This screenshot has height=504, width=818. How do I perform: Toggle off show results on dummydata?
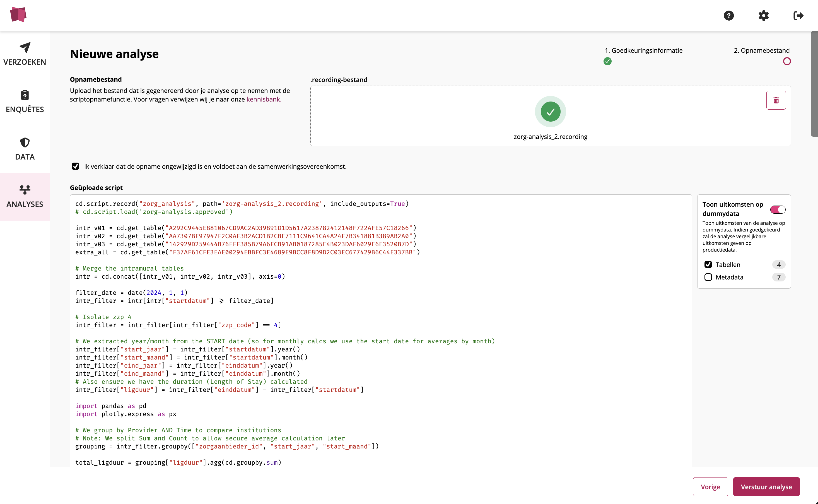tap(778, 209)
